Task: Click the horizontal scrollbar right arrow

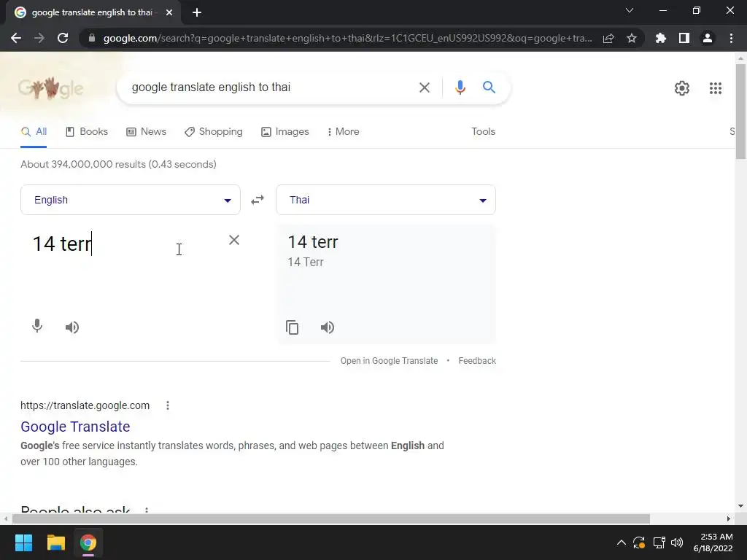Action: pos(729,518)
